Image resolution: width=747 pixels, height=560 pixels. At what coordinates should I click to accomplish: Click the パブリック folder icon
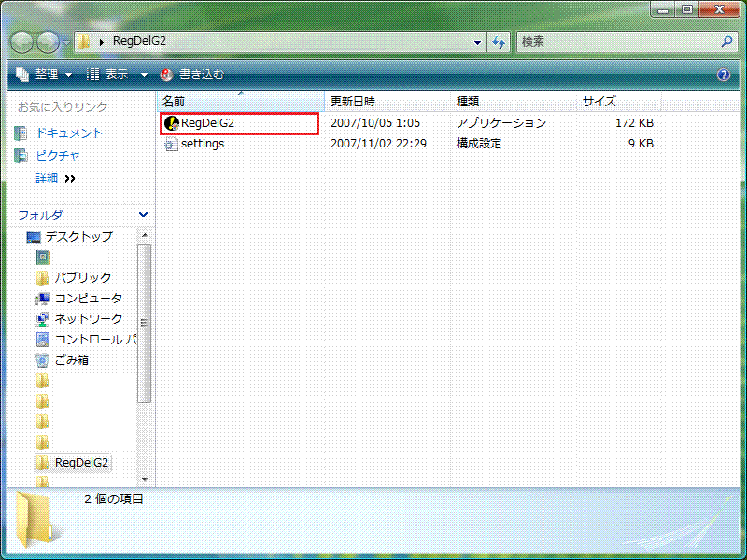click(x=43, y=278)
